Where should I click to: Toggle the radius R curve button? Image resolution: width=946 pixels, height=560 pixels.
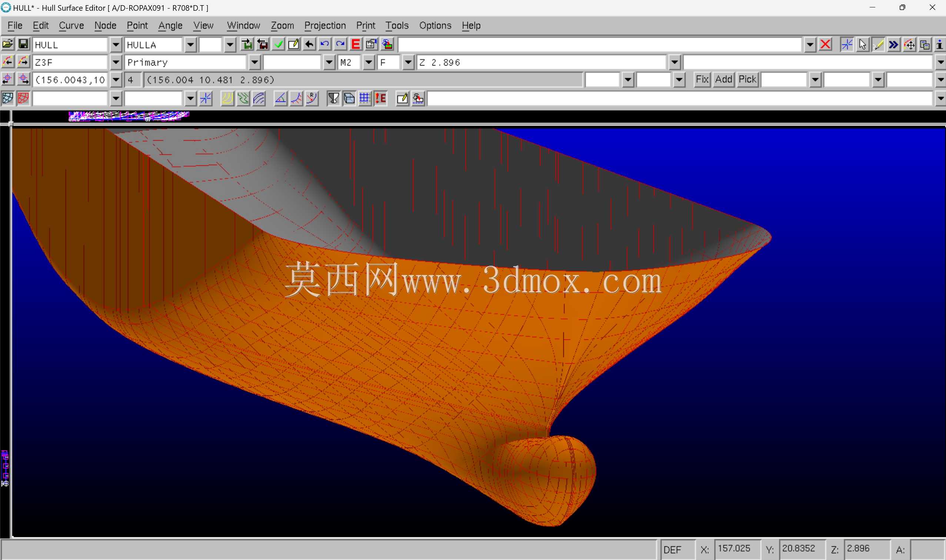(312, 98)
